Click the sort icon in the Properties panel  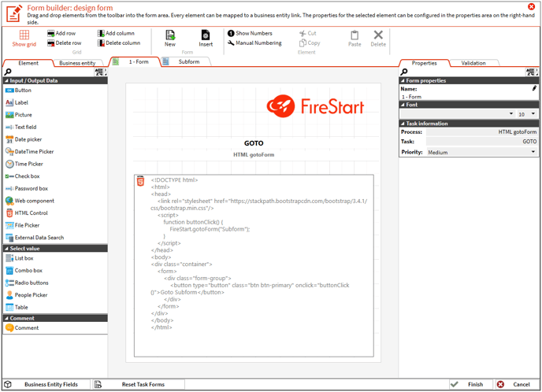point(531,72)
